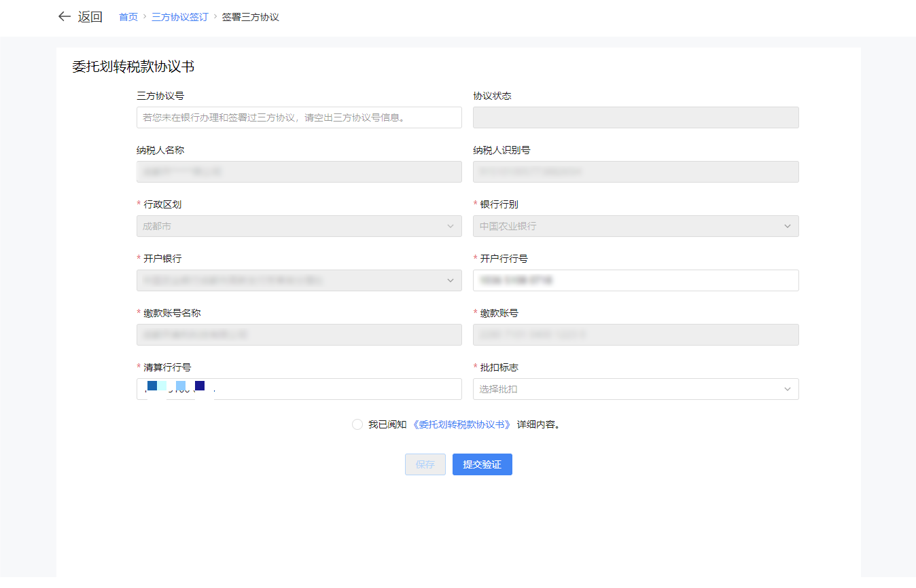This screenshot has height=588, width=916.
Task: Click the 三方协议号 input field
Action: tap(299, 117)
